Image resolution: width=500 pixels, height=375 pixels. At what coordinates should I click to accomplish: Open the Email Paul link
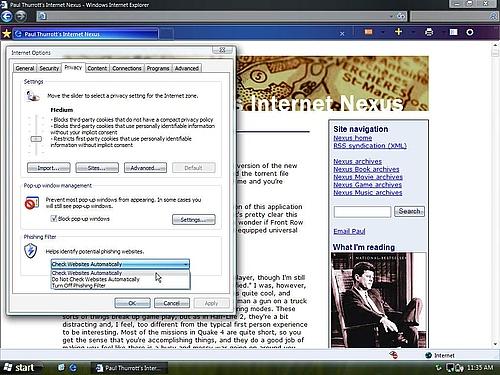[349, 231]
